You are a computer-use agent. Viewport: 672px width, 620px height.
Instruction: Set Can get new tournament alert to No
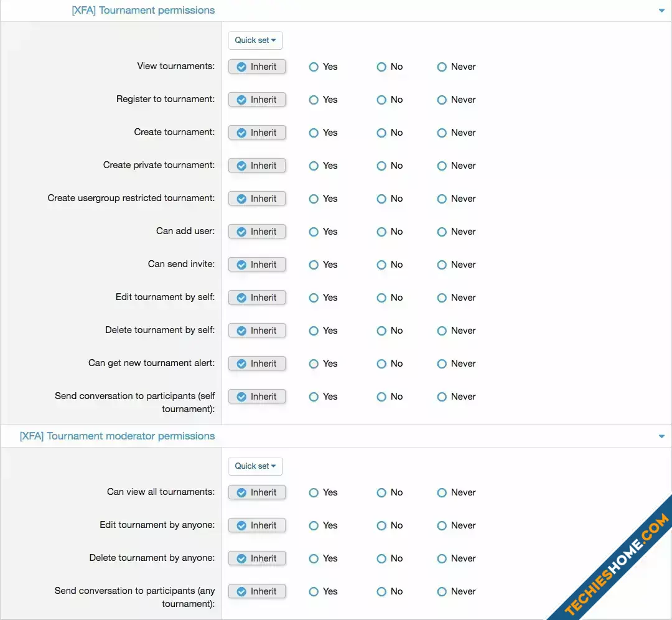coord(390,364)
